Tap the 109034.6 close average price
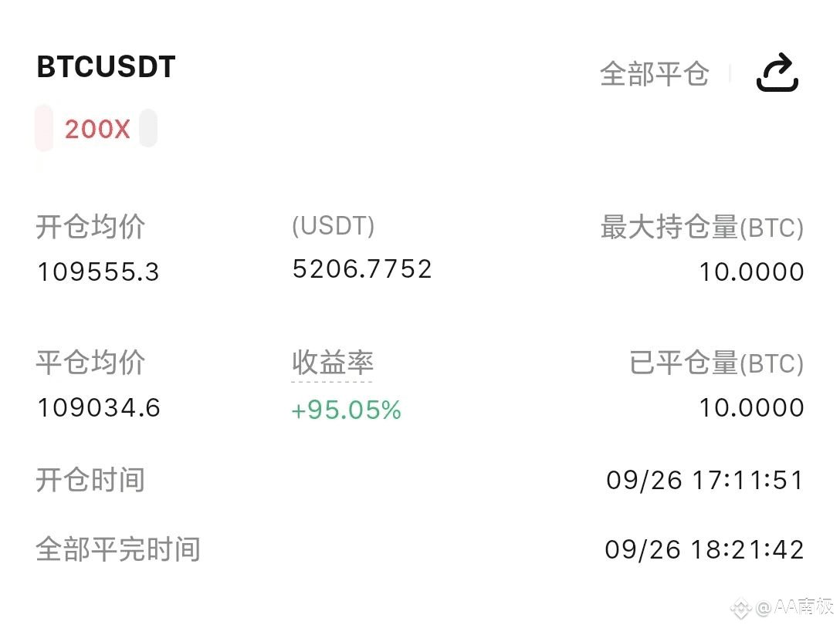 [99, 407]
